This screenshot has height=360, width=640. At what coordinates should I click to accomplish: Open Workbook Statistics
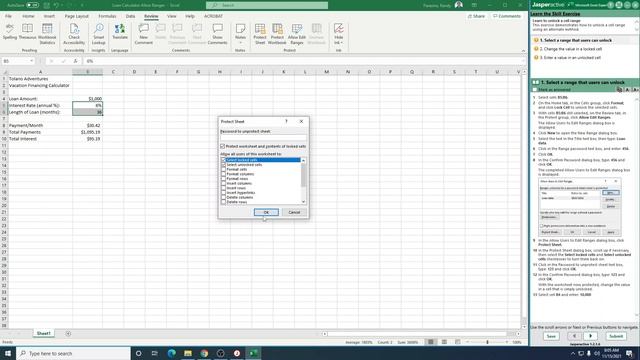tap(47, 34)
